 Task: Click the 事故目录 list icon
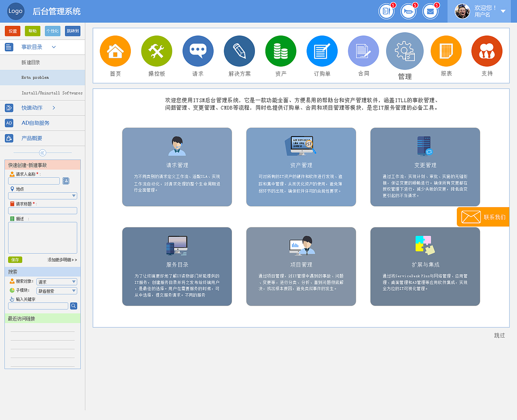coord(9,47)
